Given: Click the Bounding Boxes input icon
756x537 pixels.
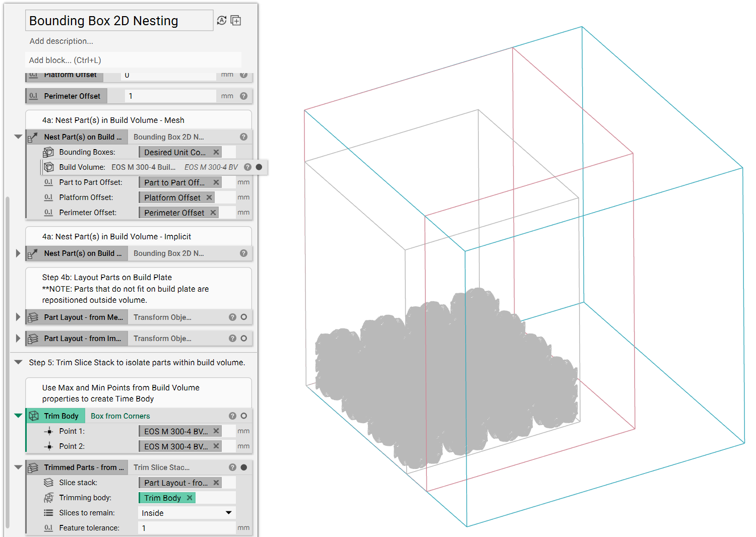Looking at the screenshot, I should pyautogui.click(x=48, y=152).
